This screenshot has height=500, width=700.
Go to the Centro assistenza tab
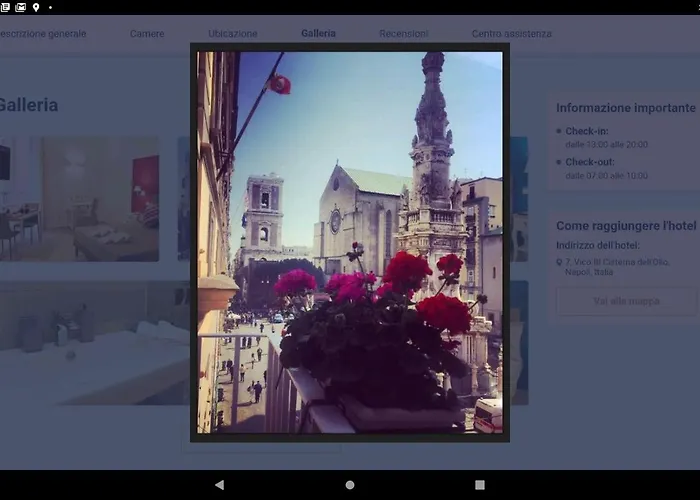pos(511,34)
